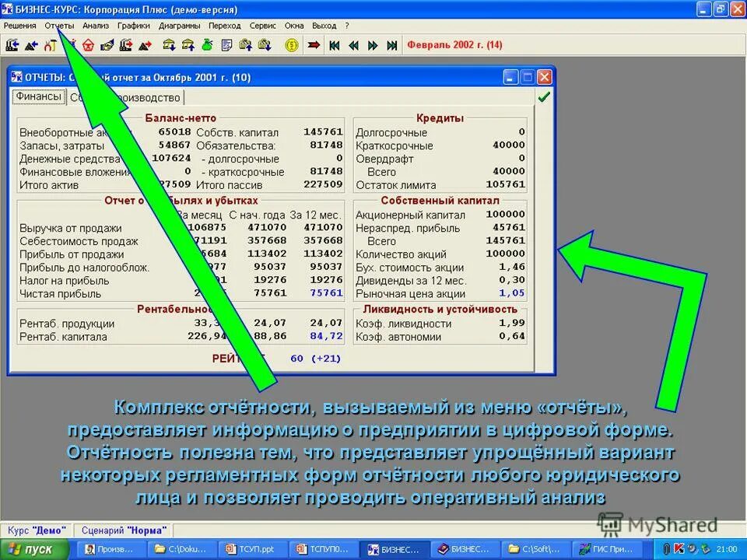Click the Итого пассив row label
The width and height of the screenshot is (747, 560).
click(x=229, y=185)
